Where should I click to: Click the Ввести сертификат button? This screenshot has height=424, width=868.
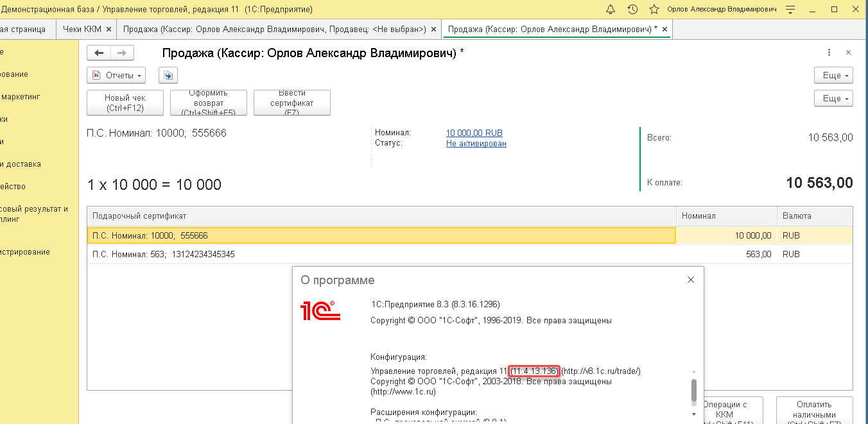pos(292,103)
